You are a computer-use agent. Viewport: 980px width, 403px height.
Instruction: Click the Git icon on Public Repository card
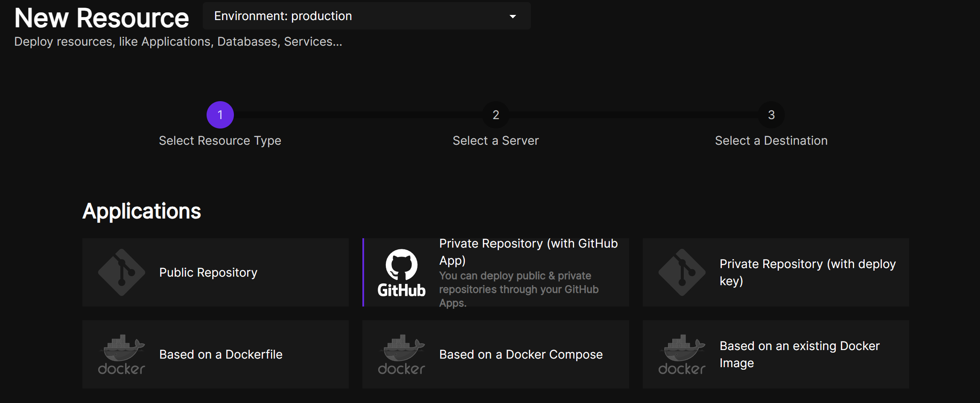pyautogui.click(x=121, y=272)
